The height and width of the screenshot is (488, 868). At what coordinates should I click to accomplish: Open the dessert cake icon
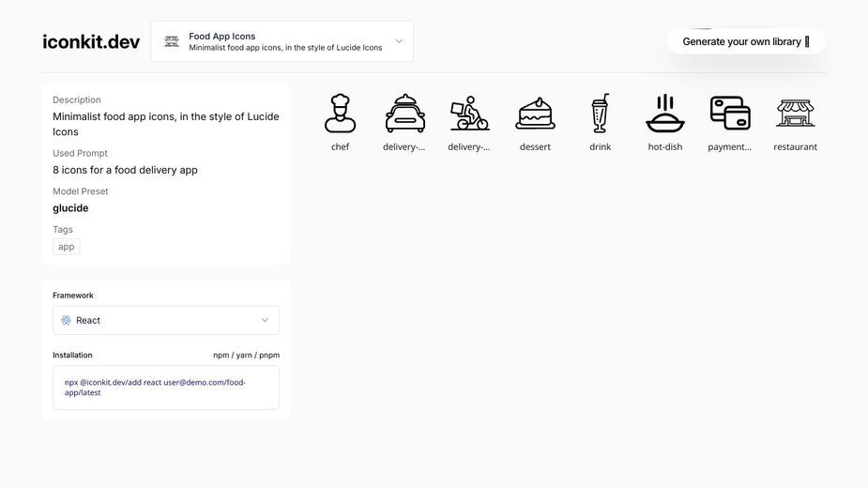click(x=535, y=114)
